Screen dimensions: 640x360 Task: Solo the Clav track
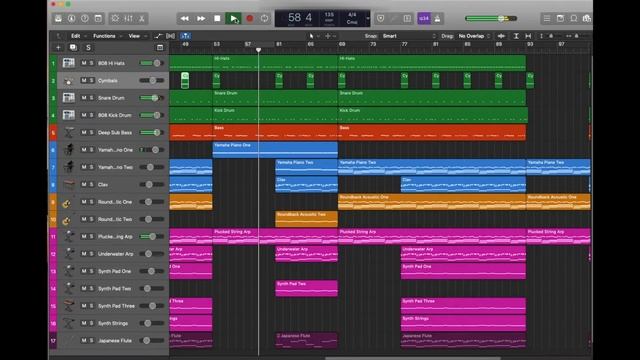pyautogui.click(x=91, y=184)
